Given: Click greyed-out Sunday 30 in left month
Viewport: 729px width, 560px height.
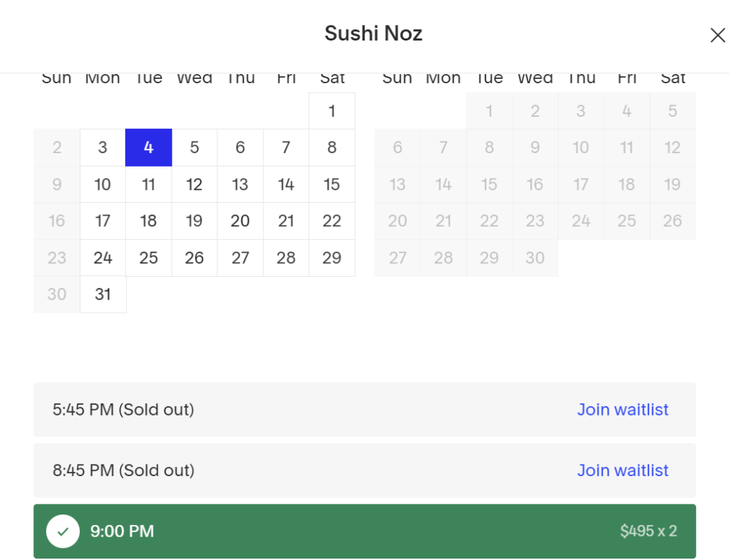Looking at the screenshot, I should click(57, 294).
